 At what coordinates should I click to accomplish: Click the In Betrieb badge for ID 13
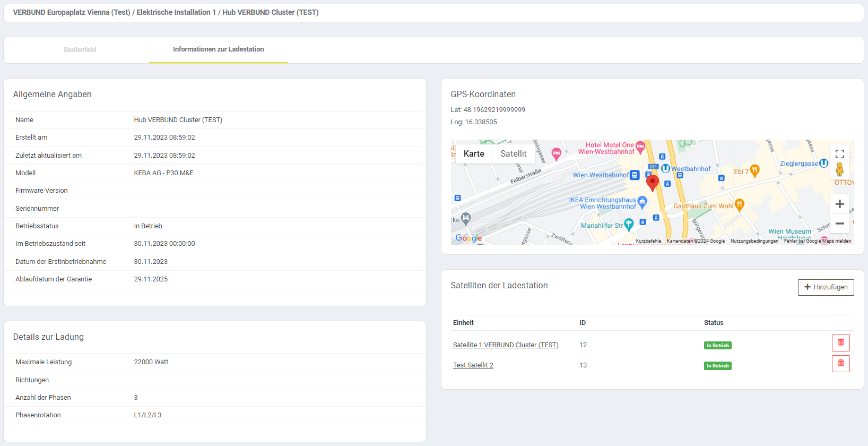click(718, 366)
